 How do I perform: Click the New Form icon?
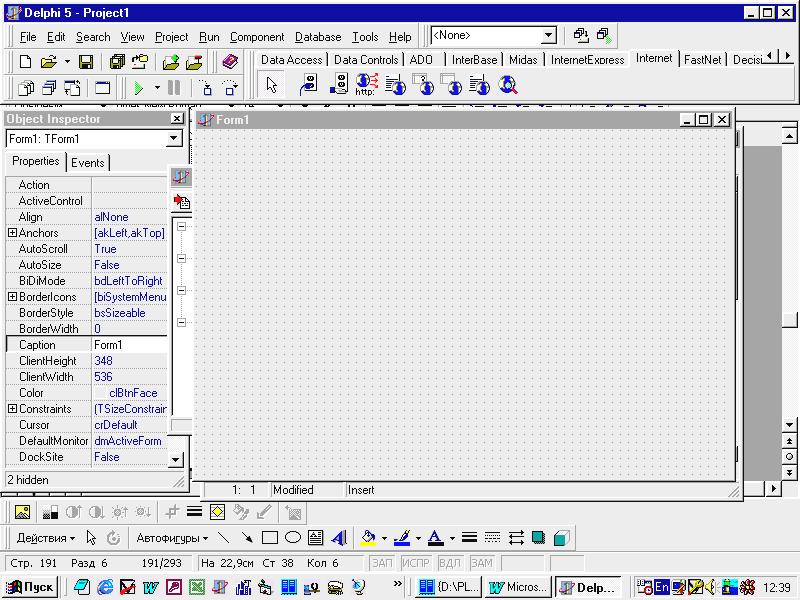pos(103,88)
